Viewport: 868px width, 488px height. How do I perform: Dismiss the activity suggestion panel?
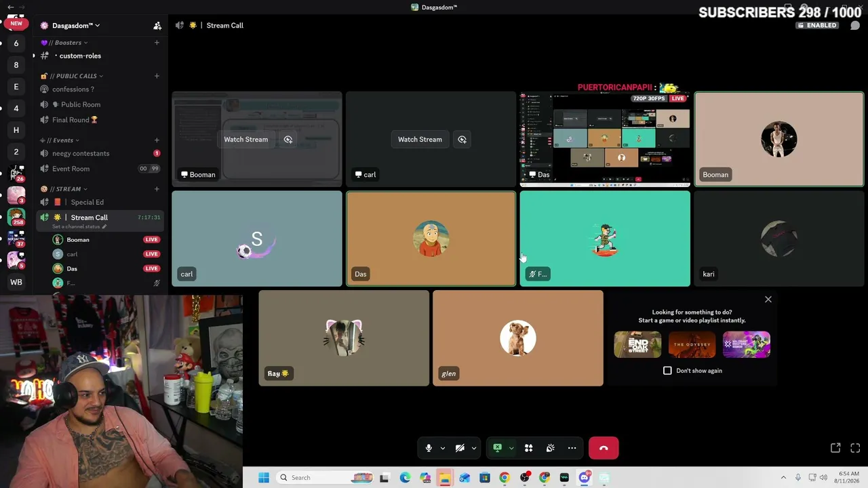click(768, 299)
